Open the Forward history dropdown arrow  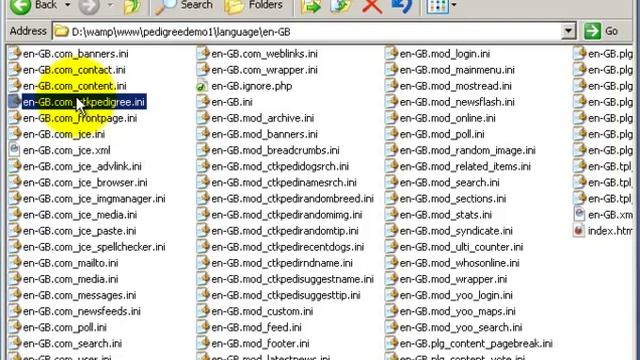click(110, 5)
